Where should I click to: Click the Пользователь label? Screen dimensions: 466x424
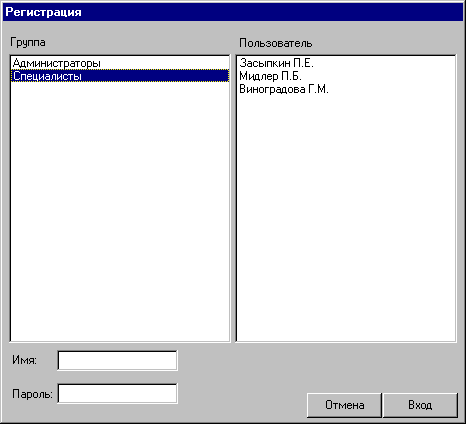click(x=276, y=43)
